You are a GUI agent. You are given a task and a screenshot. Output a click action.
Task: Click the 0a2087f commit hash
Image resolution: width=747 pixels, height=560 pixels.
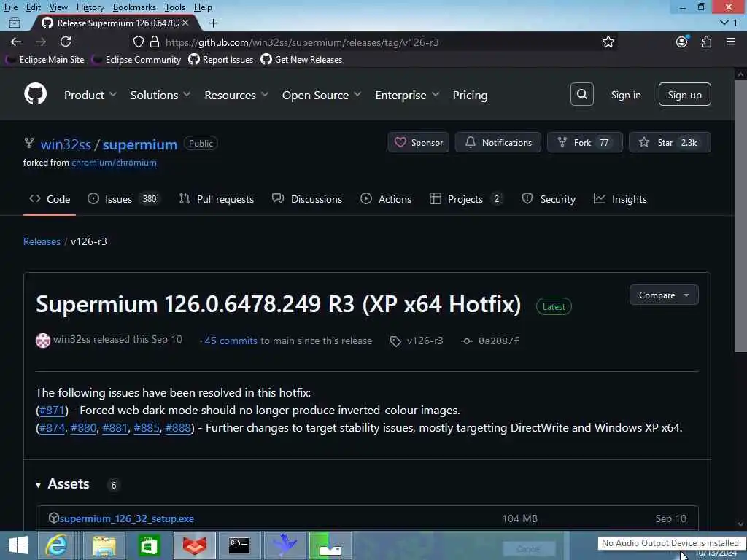(498, 341)
